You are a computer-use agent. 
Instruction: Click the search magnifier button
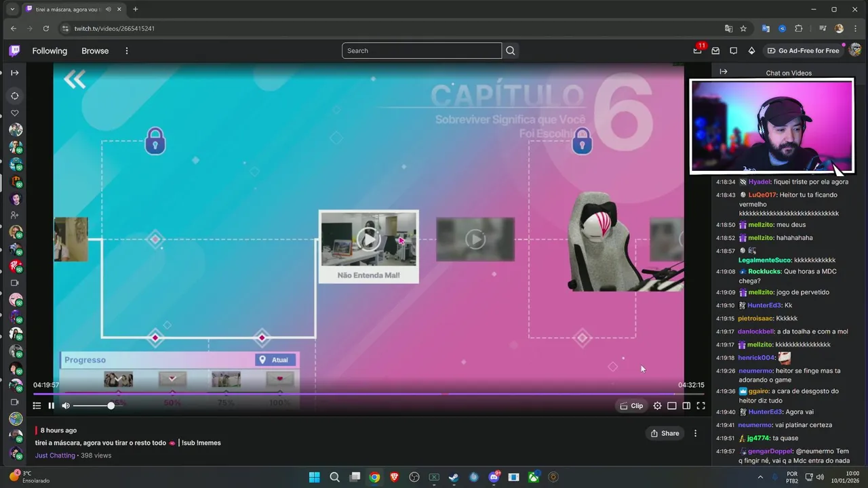pos(511,51)
